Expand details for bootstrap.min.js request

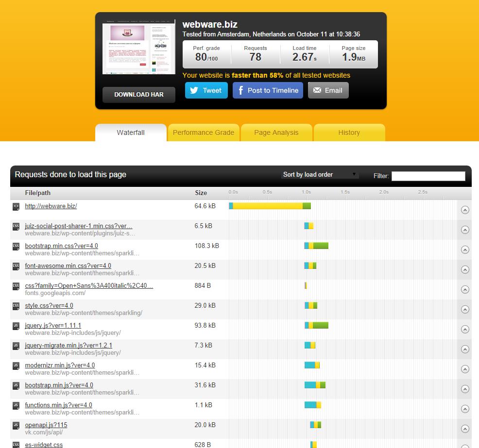click(x=464, y=389)
